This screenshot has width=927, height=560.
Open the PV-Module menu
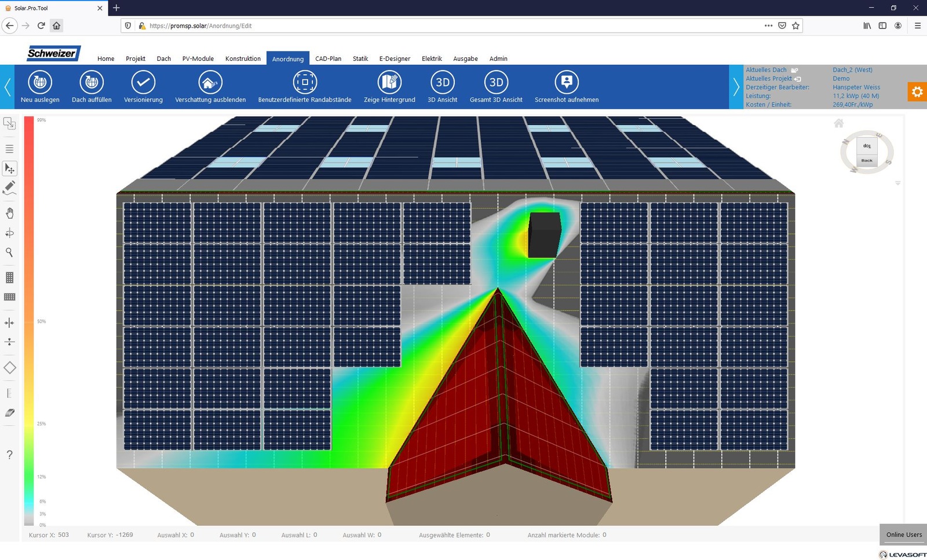pyautogui.click(x=198, y=58)
